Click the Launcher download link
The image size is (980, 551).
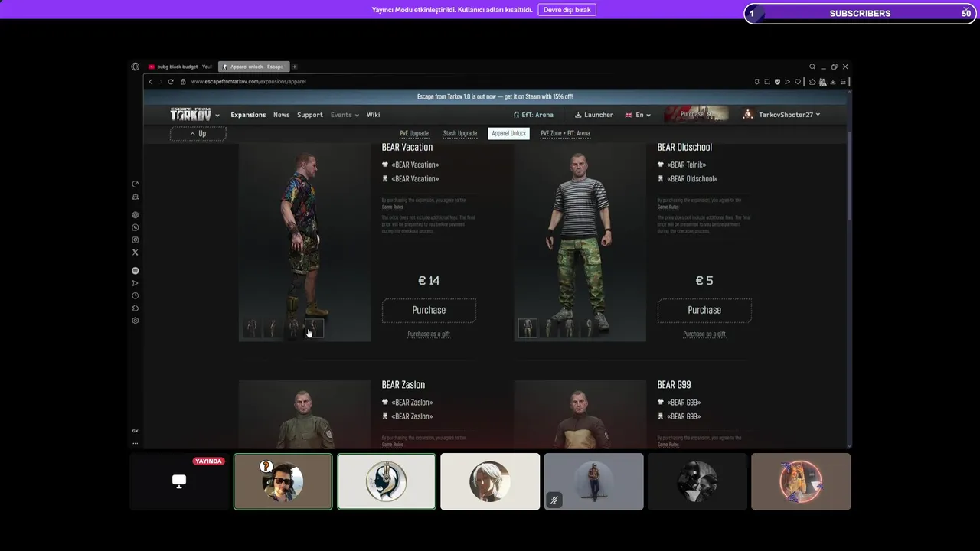593,115
